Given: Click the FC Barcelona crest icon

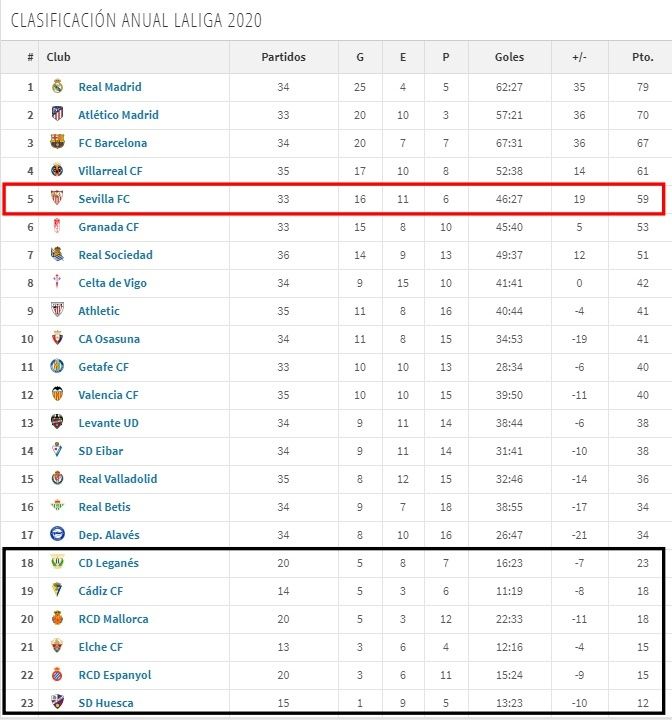Looking at the screenshot, I should click(57, 143).
